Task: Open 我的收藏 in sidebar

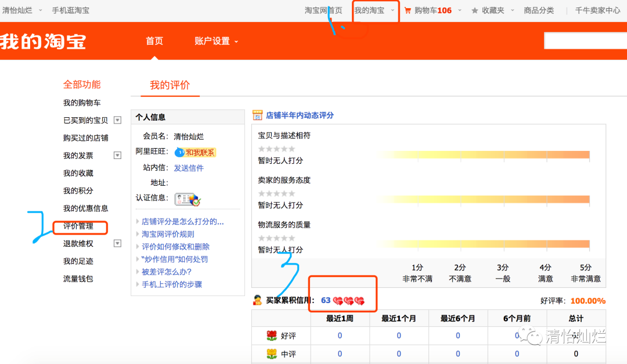Action: click(78, 173)
